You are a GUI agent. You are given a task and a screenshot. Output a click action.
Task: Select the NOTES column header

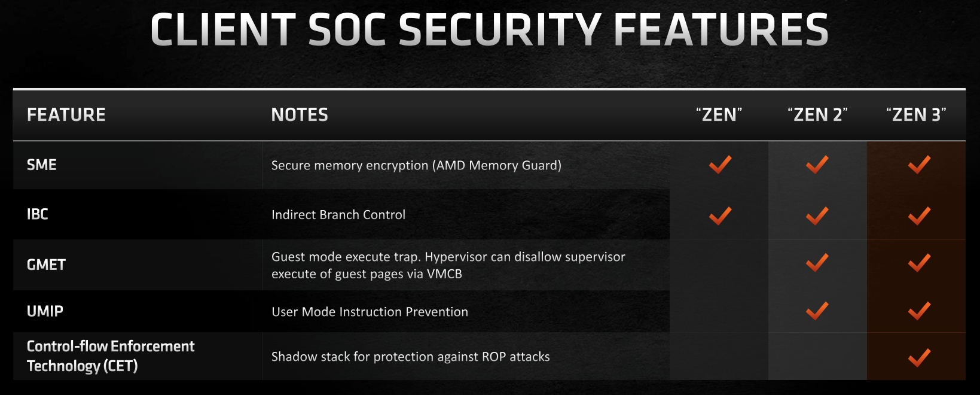[300, 115]
